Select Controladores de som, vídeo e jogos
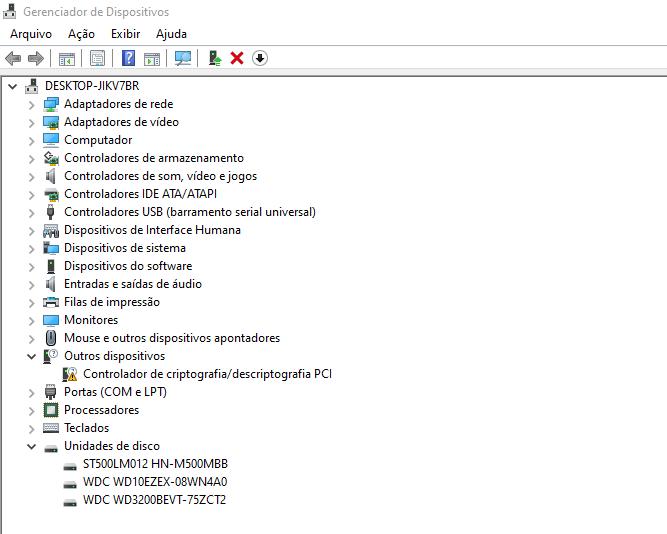 (x=160, y=176)
